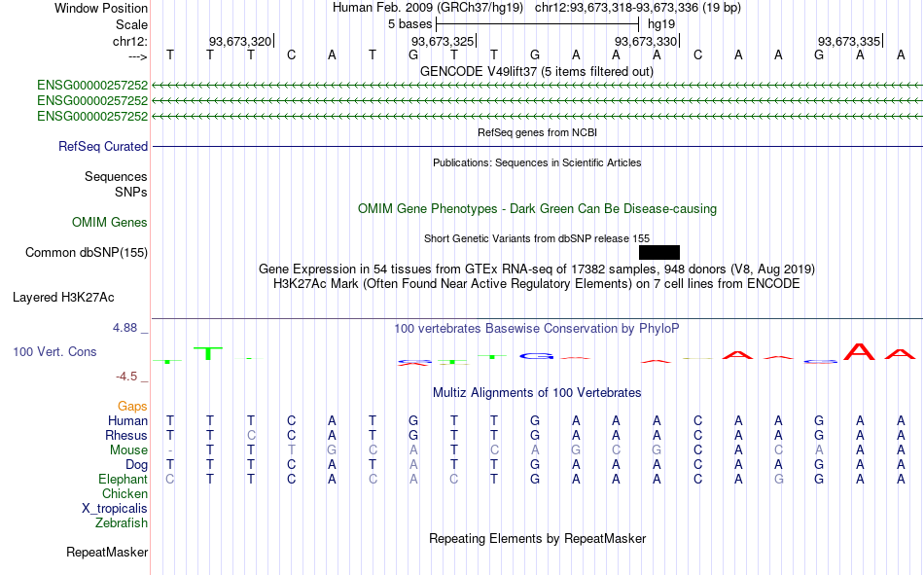Select the Chicken alignment row label
The height and width of the screenshot is (575, 924).
pyautogui.click(x=124, y=493)
